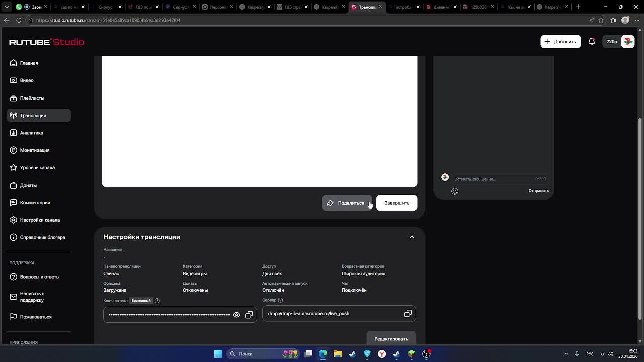Open the Видео section
This screenshot has width=644, height=362.
point(39,80)
